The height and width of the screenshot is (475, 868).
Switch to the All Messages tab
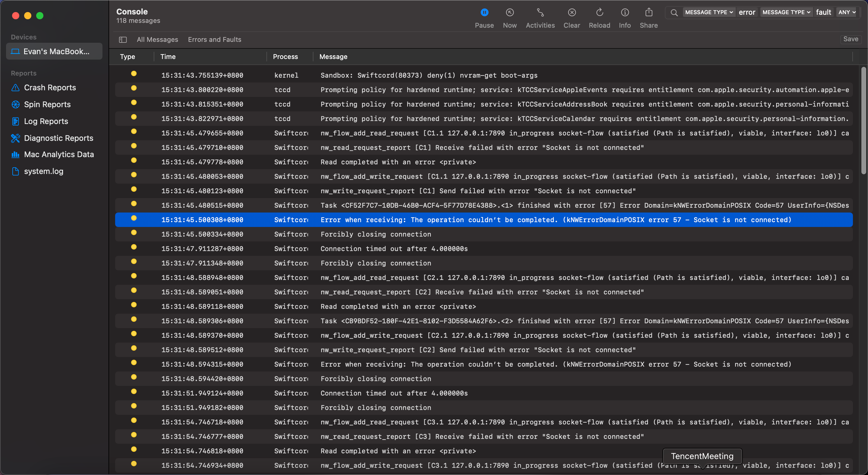tap(157, 39)
